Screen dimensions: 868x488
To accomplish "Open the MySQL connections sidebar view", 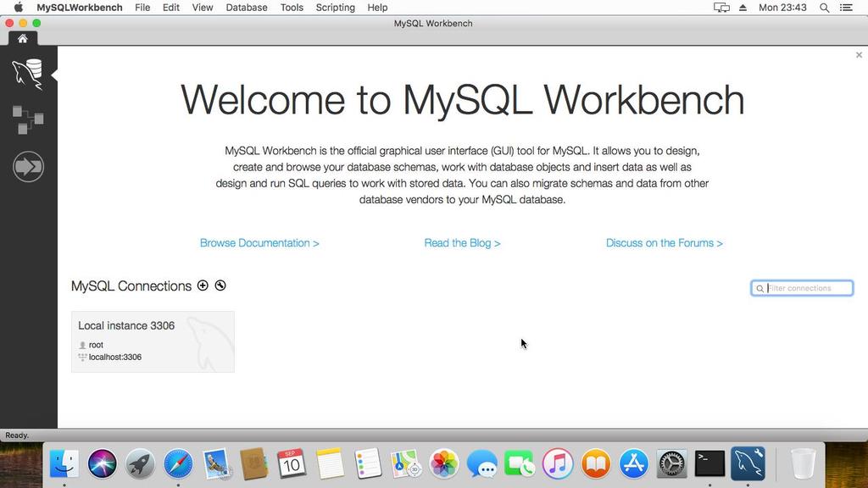I will [x=28, y=75].
